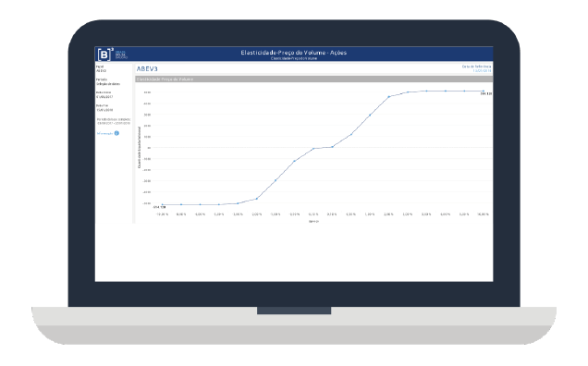
Task: Select the last data point on chart line
Action: (484, 91)
